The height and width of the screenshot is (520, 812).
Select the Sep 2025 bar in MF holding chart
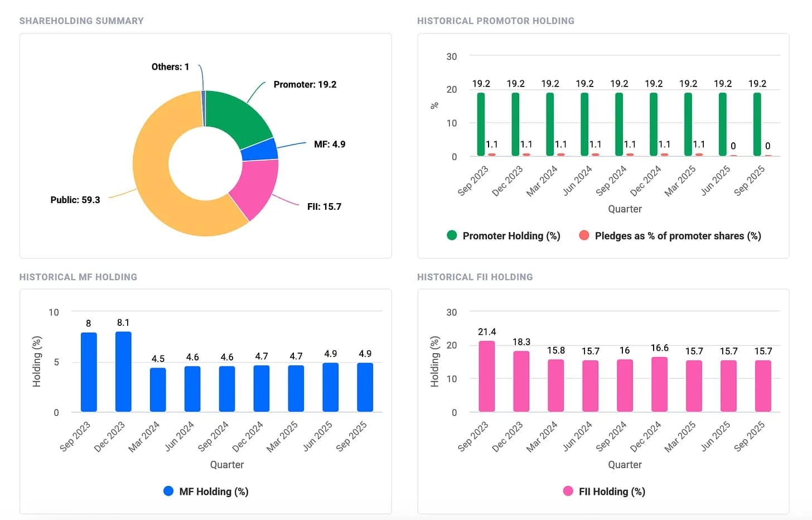(365, 387)
